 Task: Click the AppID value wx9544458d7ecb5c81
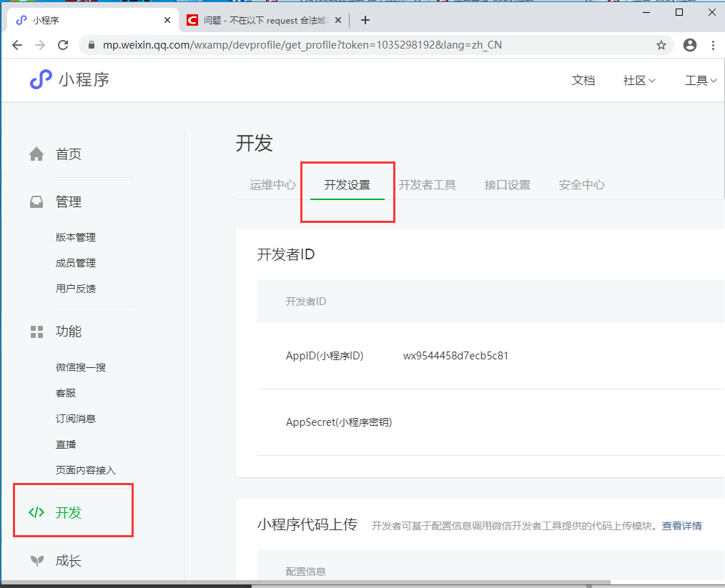pyautogui.click(x=456, y=356)
